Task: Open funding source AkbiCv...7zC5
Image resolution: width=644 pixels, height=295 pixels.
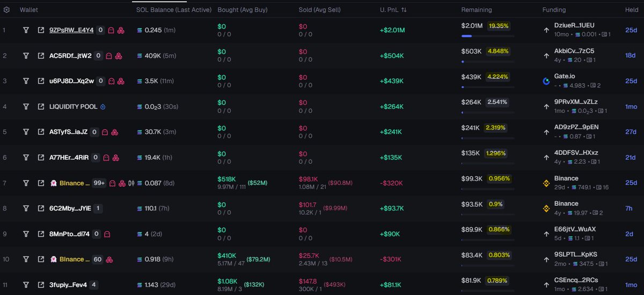Action: 574,51
